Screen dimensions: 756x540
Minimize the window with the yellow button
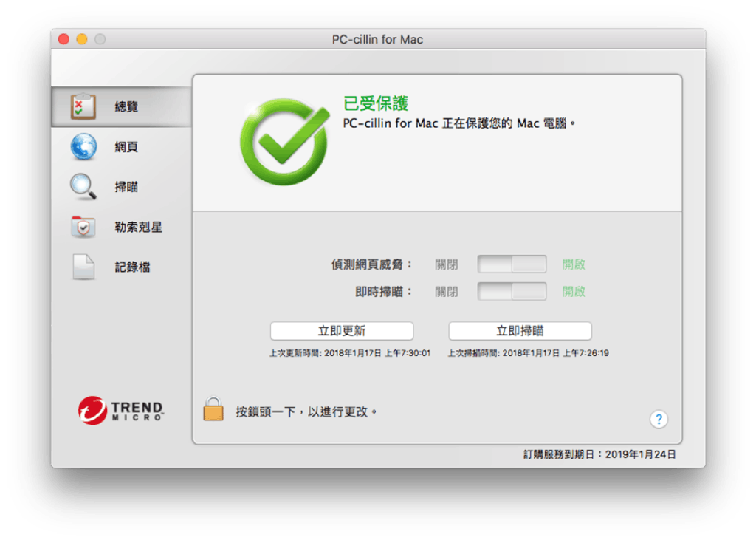[82, 39]
